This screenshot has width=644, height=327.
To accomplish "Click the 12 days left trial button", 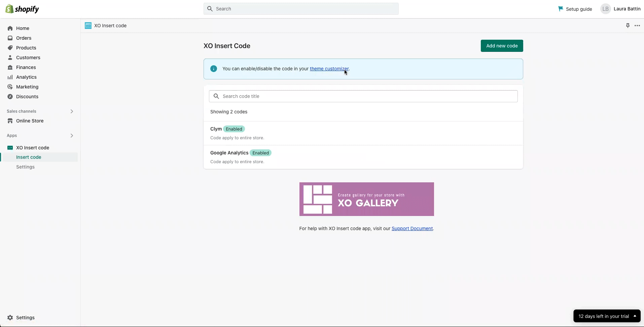I will coord(607,316).
